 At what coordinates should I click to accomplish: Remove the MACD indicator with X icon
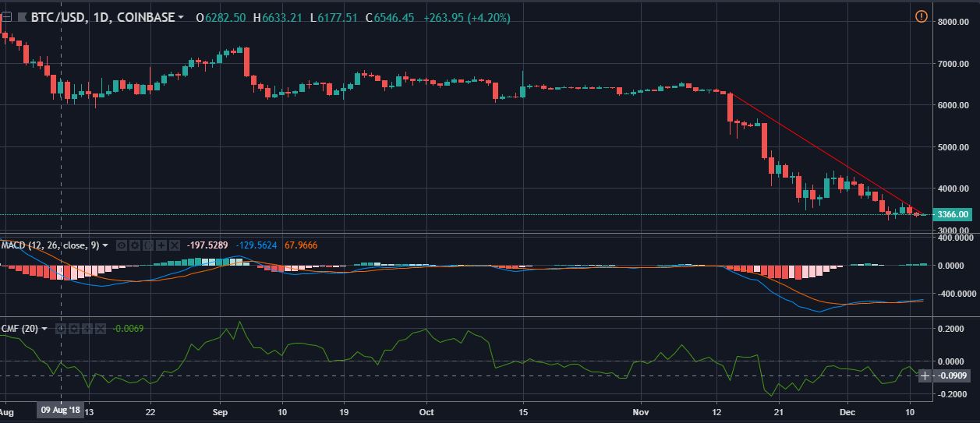tap(175, 245)
